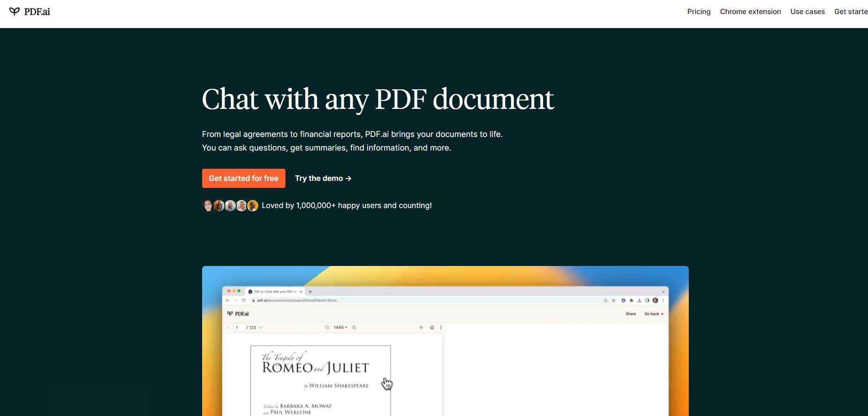Open the Use cases menu item
This screenshot has width=868, height=416.
click(807, 12)
